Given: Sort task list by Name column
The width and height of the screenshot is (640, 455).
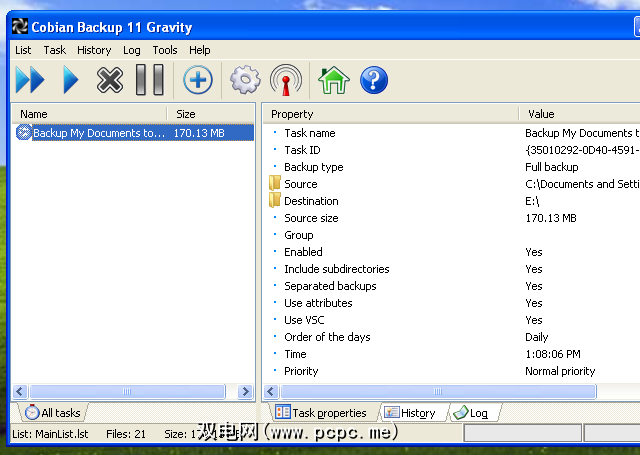Looking at the screenshot, I should 89,114.
